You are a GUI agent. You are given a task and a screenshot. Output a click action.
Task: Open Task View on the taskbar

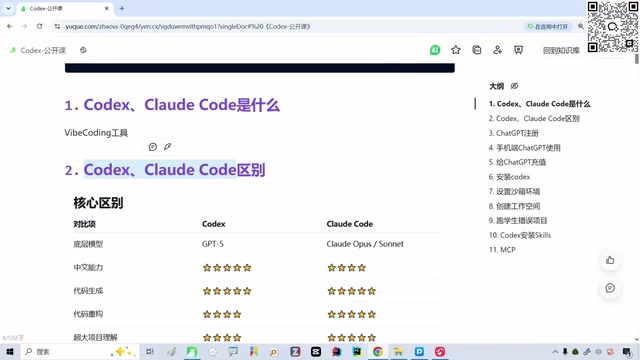[x=150, y=351]
